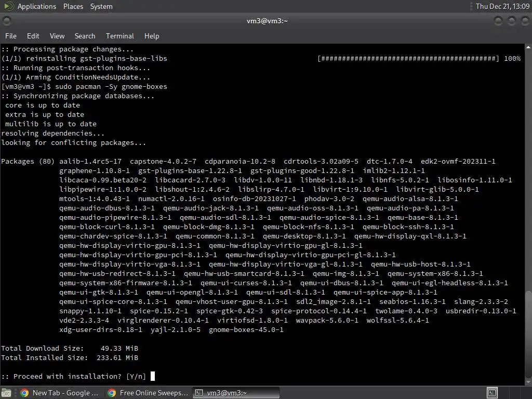The width and height of the screenshot is (532, 399).
Task: Click the 'resolving dependencies...' line
Action: point(52,134)
